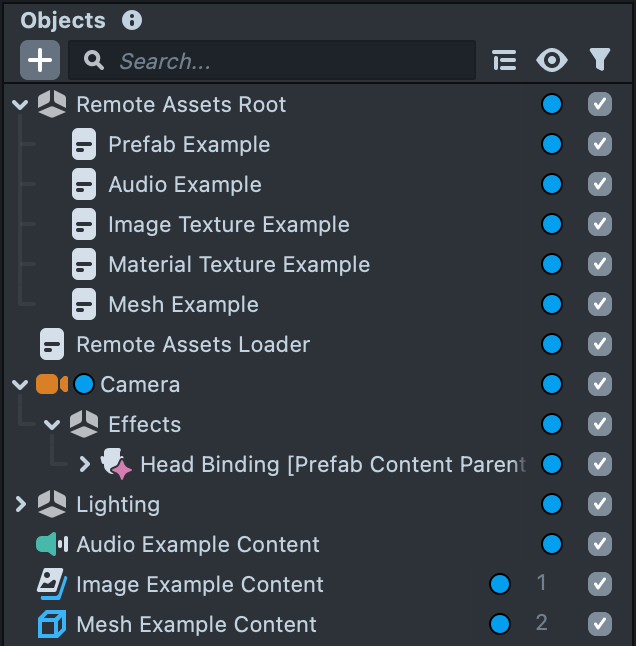Disable the Remote Assets Loader checkbox
This screenshot has height=646, width=636.
click(599, 344)
